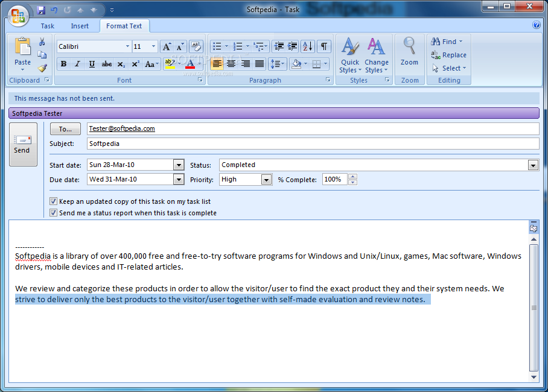
Task: Uncheck Send me a status report option
Action: tap(53, 213)
